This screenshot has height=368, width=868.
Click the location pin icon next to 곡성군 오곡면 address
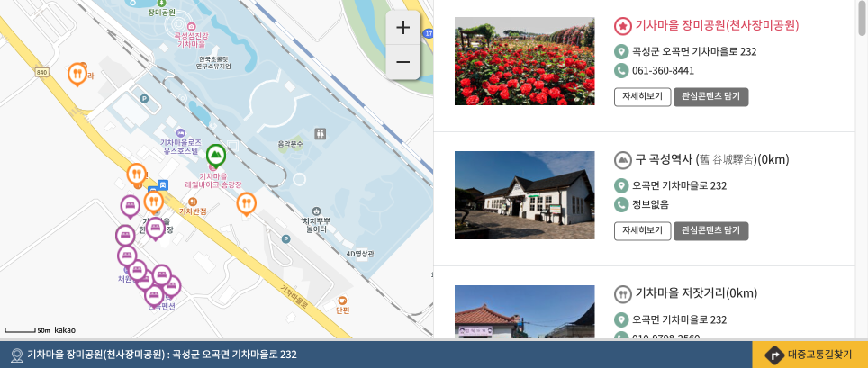point(621,52)
